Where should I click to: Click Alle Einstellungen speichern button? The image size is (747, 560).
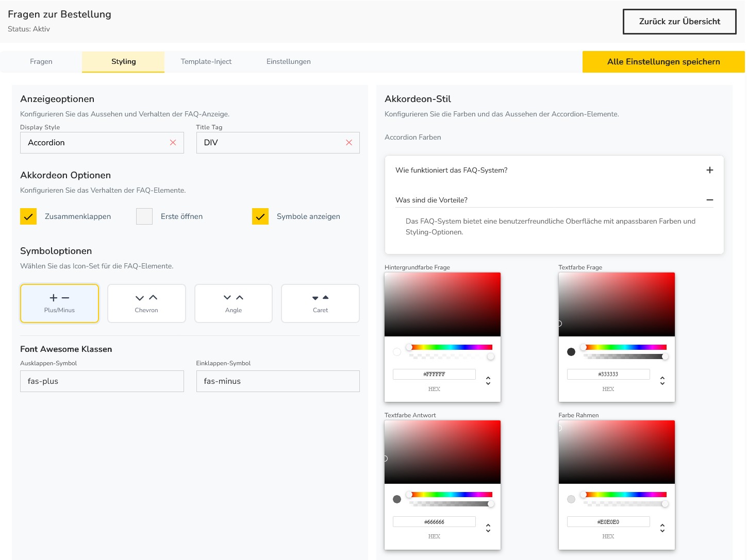pyautogui.click(x=663, y=62)
